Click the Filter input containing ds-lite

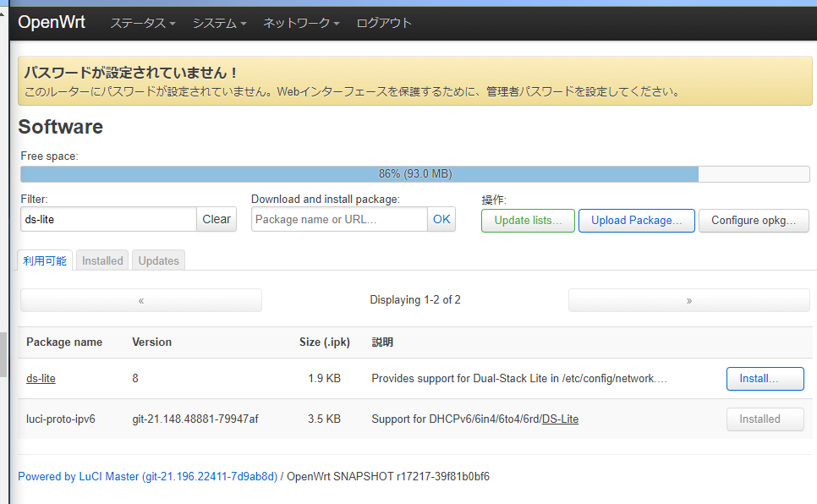pos(108,219)
